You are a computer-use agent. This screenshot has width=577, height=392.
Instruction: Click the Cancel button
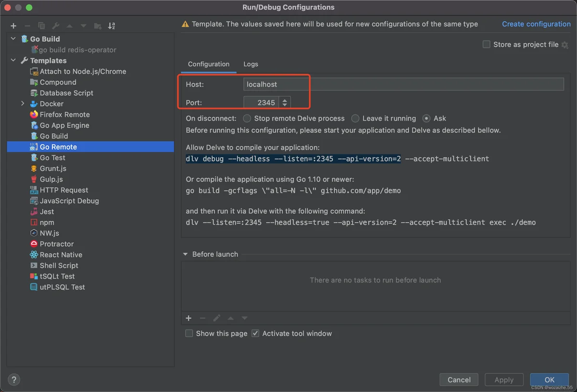pos(459,379)
